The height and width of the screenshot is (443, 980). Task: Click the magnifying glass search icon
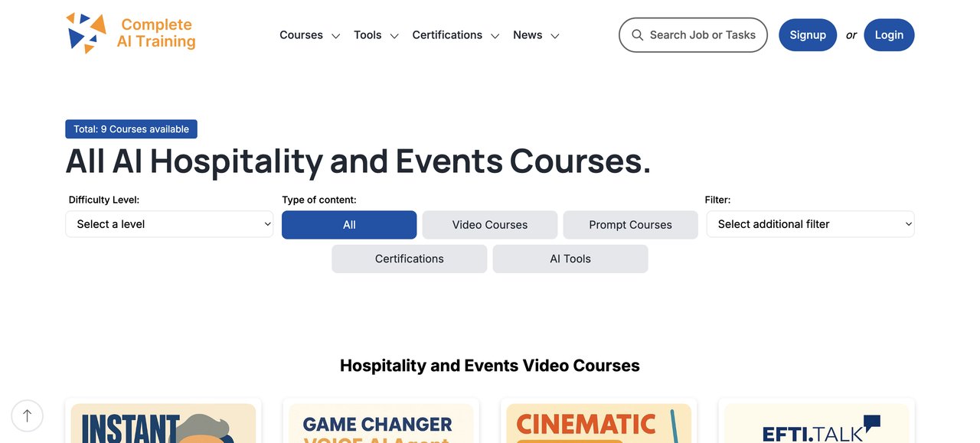[x=637, y=35]
